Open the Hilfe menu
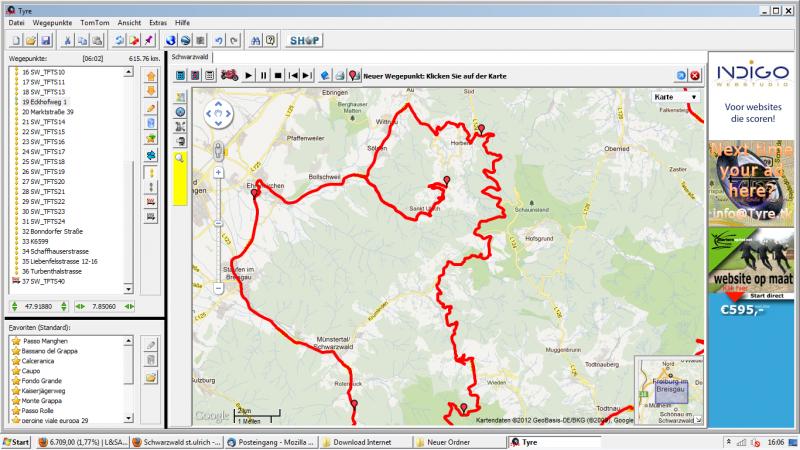This screenshot has width=800, height=450. (182, 22)
